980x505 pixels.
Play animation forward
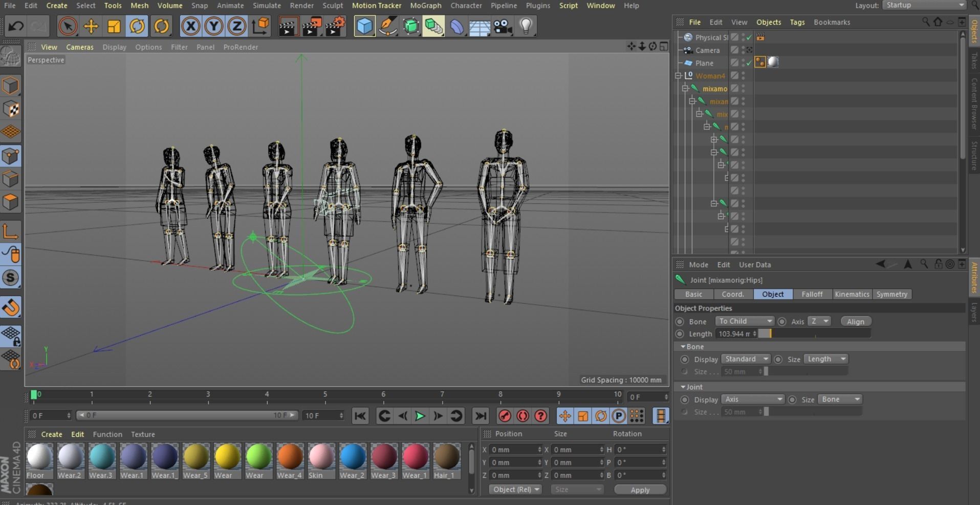point(420,416)
